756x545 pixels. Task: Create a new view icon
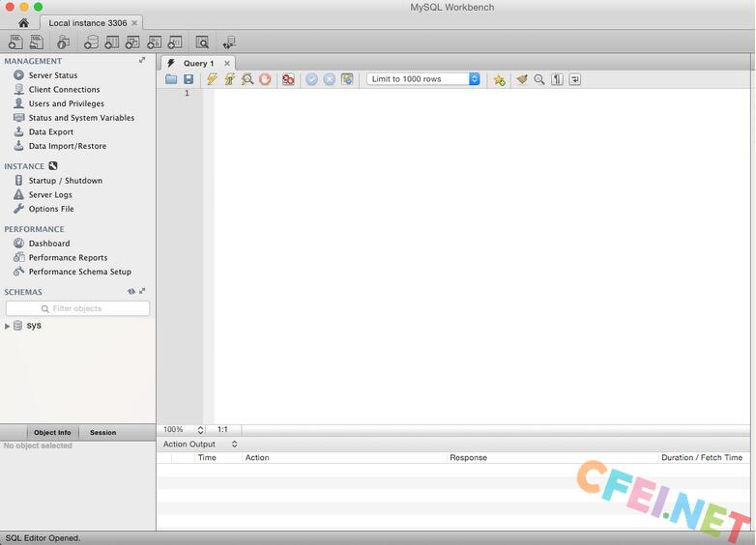(x=132, y=43)
